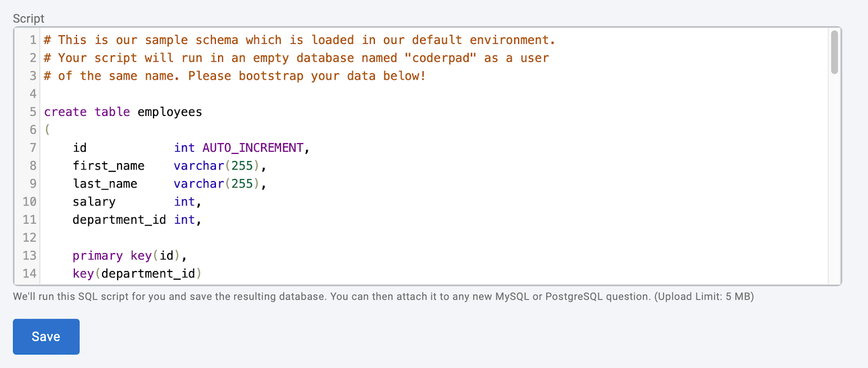Place cursor on the 'employees' table name

tap(169, 112)
